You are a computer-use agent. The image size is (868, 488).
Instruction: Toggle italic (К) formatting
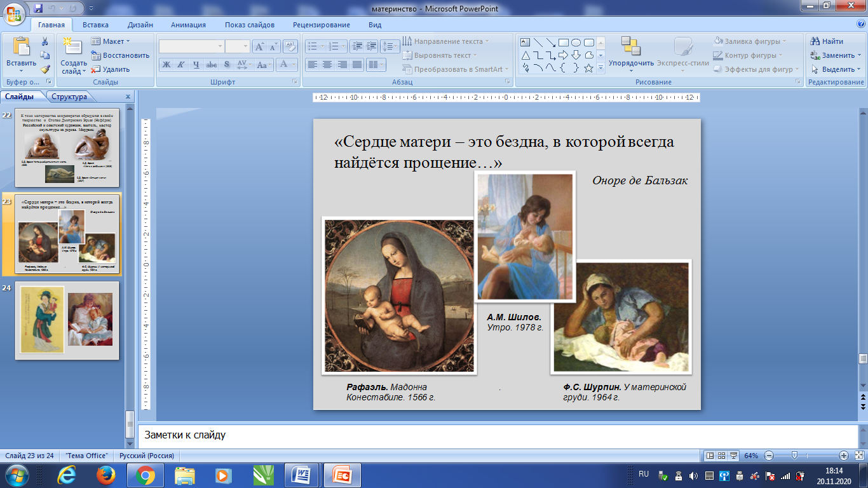180,64
